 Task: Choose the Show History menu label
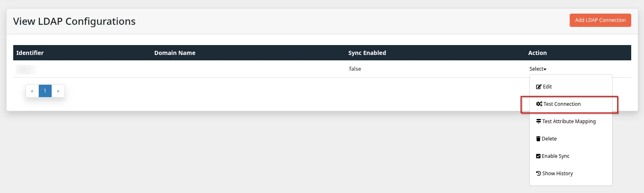tap(557, 174)
